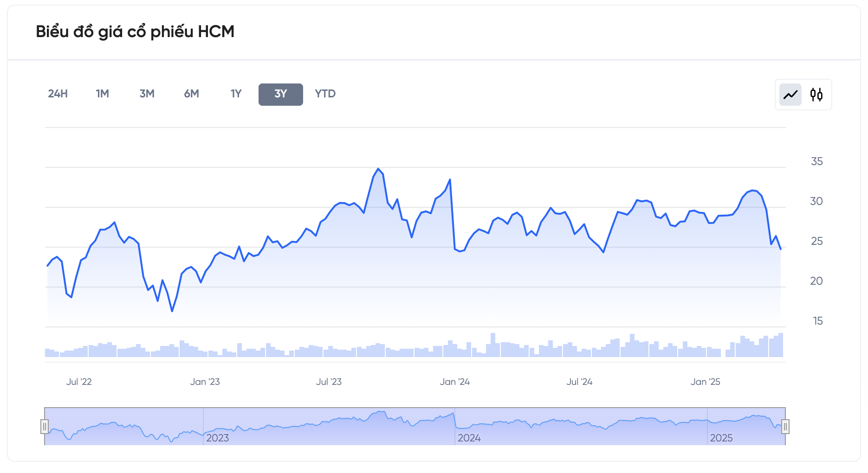The image size is (868, 473).
Task: Select the 6M time range
Action: [x=192, y=94]
